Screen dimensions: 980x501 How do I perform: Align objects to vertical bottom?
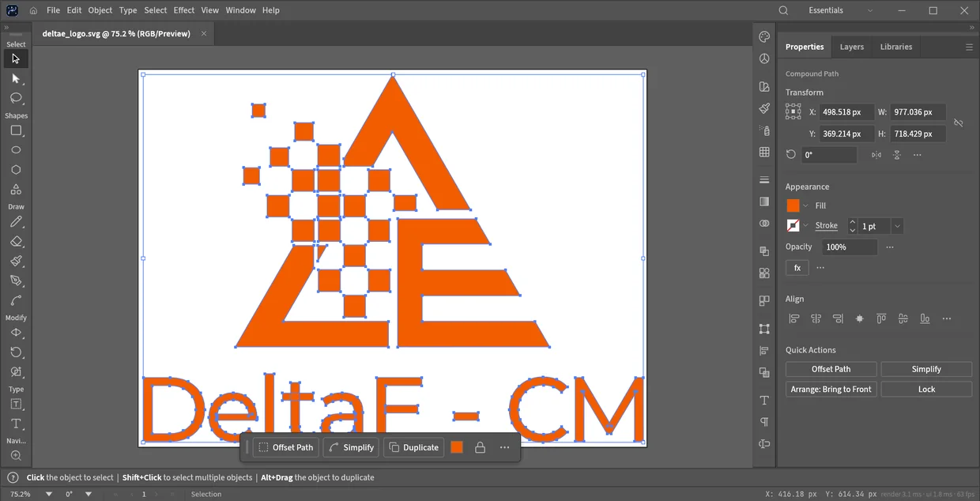tap(925, 318)
